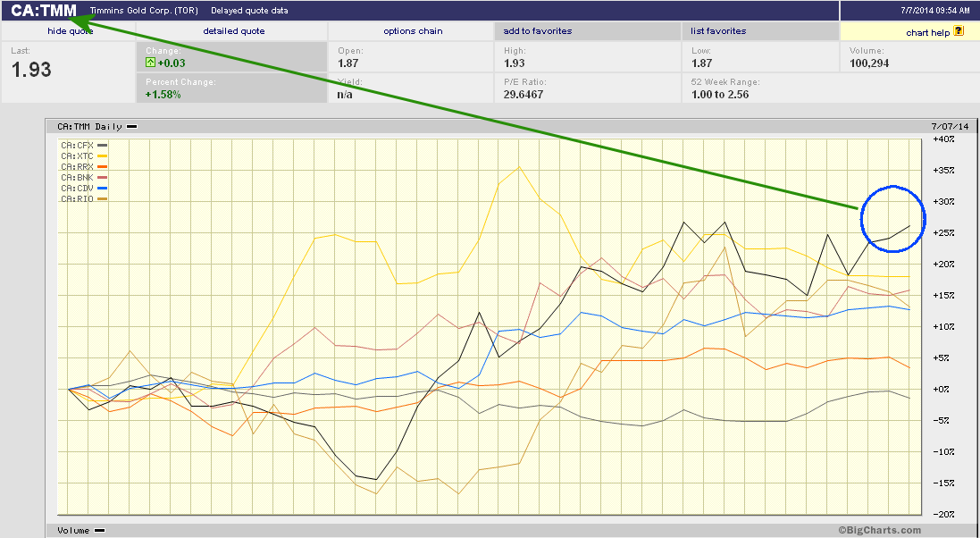Click the Volume value 100,294

tap(868, 63)
